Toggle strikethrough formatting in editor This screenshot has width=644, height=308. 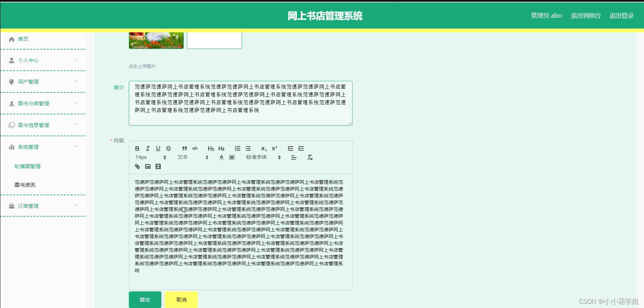coord(169,149)
